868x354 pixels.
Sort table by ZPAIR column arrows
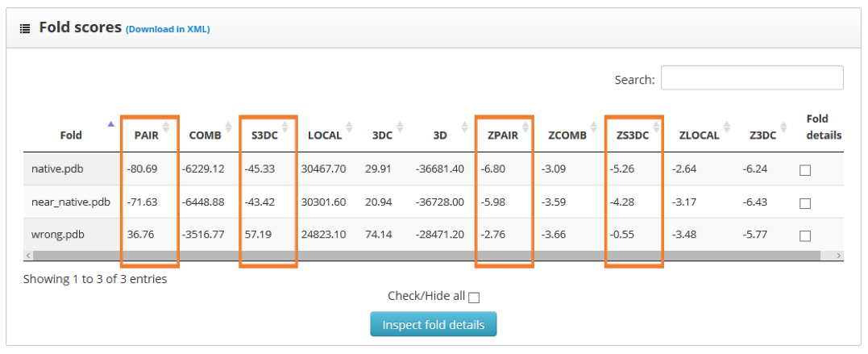coord(525,127)
